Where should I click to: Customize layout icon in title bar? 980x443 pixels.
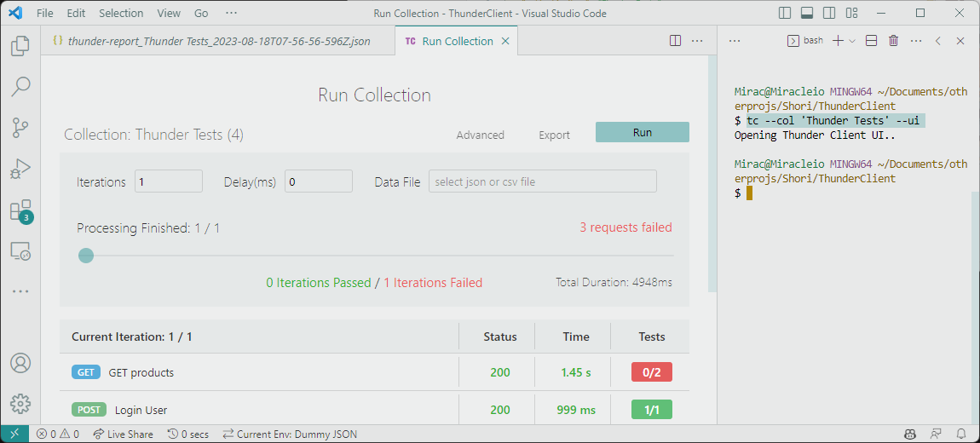(851, 13)
